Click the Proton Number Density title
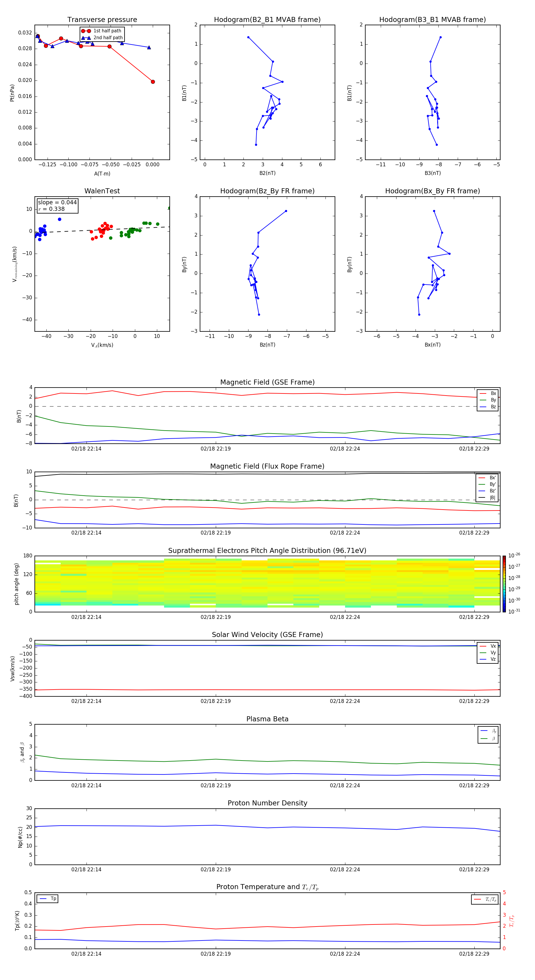The height and width of the screenshot is (980, 535). [267, 803]
